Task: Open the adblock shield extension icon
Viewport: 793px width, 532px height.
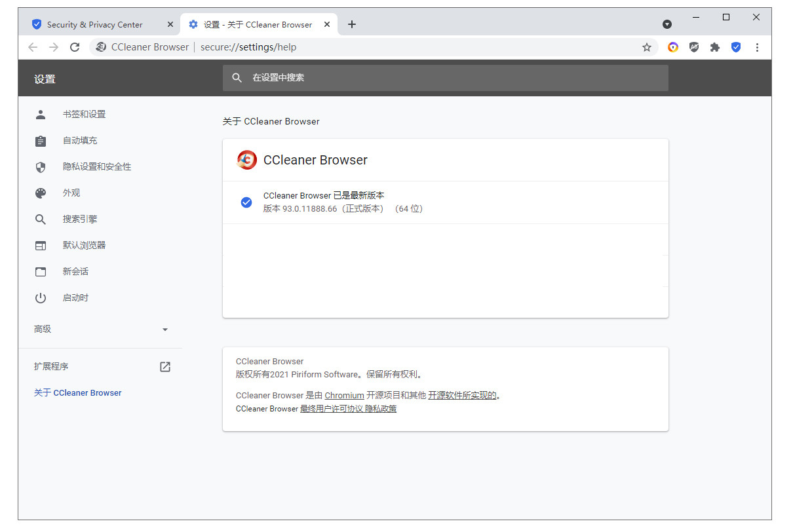Action: [694, 47]
